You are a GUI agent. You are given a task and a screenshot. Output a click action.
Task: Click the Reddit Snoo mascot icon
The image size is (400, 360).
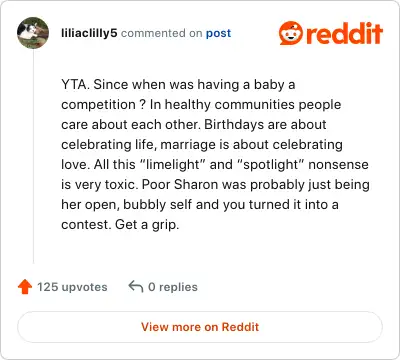click(291, 33)
